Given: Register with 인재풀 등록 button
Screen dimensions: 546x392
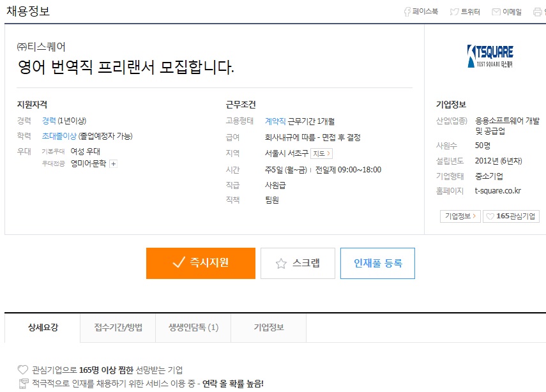Looking at the screenshot, I should click(377, 263).
